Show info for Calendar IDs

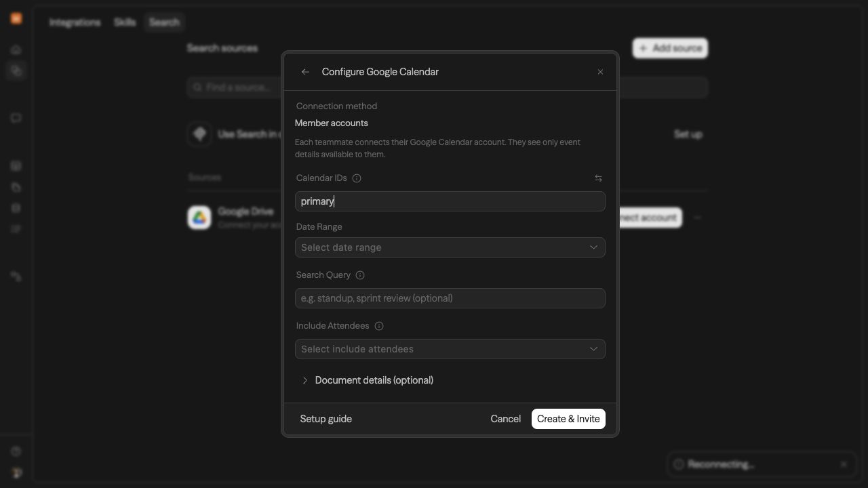coord(357,178)
